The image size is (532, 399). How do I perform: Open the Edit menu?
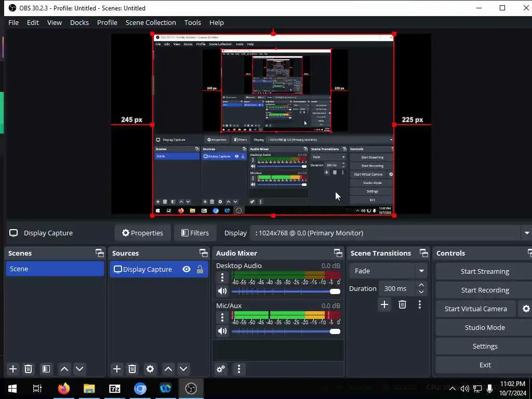(x=33, y=22)
